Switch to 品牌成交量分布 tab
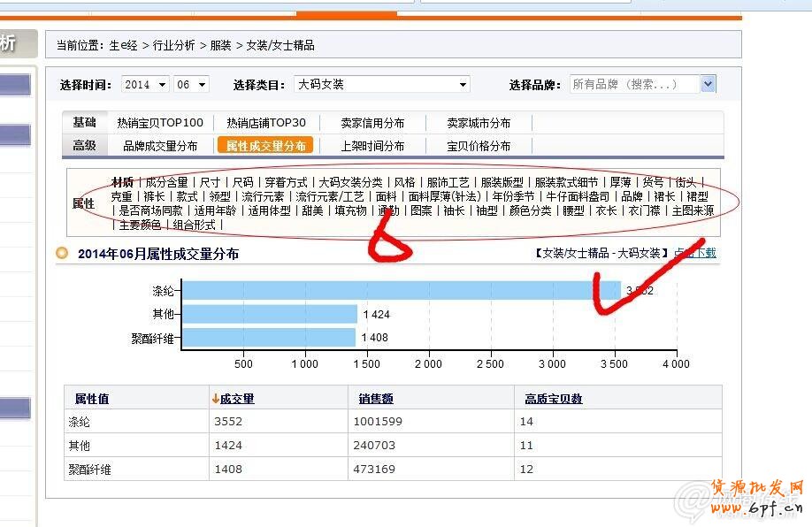 [160, 146]
